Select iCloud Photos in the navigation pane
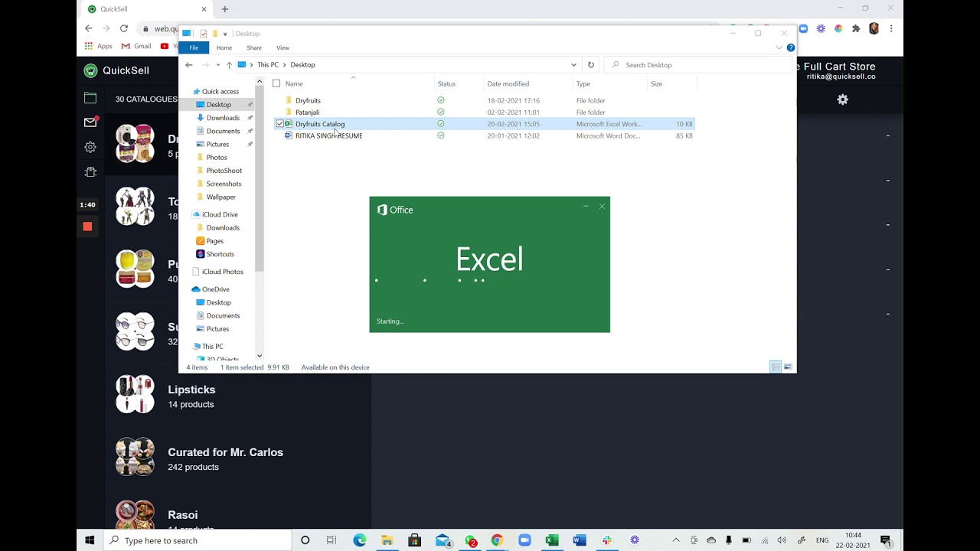Viewport: 980px width, 551px height. click(222, 272)
